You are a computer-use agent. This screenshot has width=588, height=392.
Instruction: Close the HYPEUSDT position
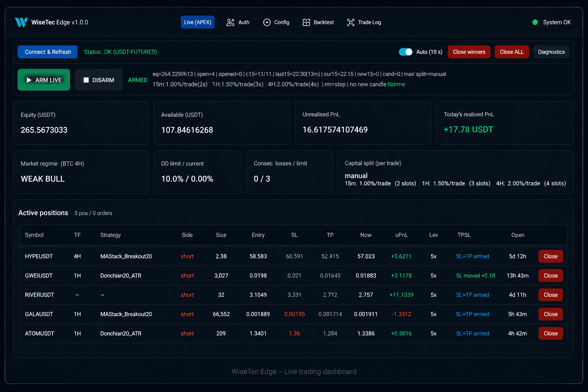[x=550, y=256]
